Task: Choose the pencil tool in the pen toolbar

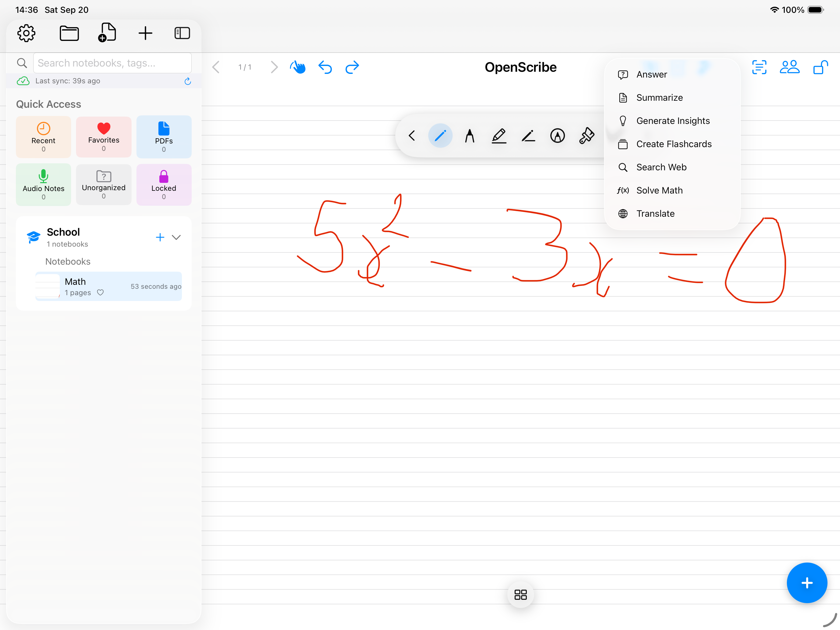Action: (x=528, y=136)
